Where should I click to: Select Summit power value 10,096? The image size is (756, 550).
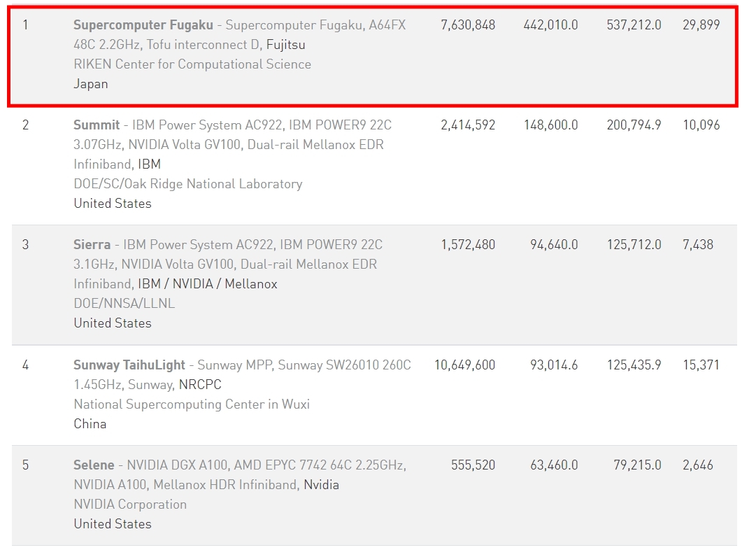(x=701, y=125)
